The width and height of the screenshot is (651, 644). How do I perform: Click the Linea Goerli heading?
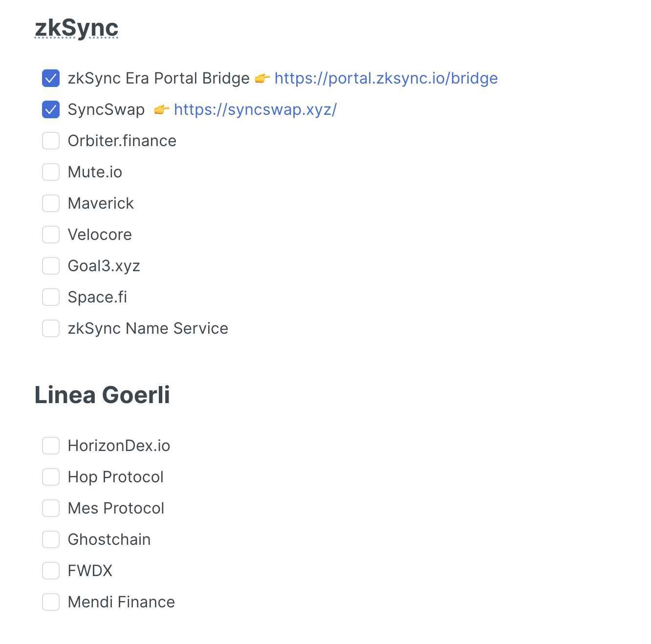pyautogui.click(x=102, y=395)
